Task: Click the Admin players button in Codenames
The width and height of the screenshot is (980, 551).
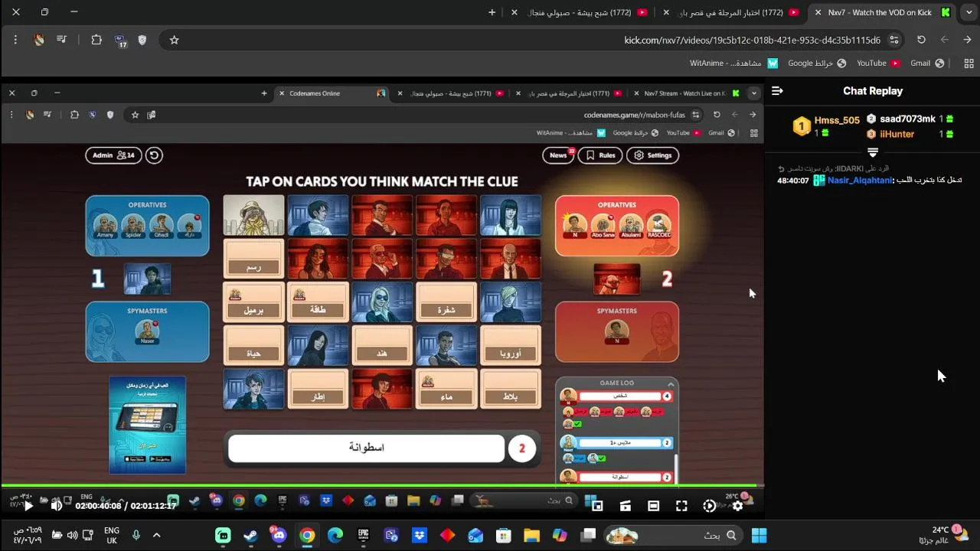Action: point(113,155)
